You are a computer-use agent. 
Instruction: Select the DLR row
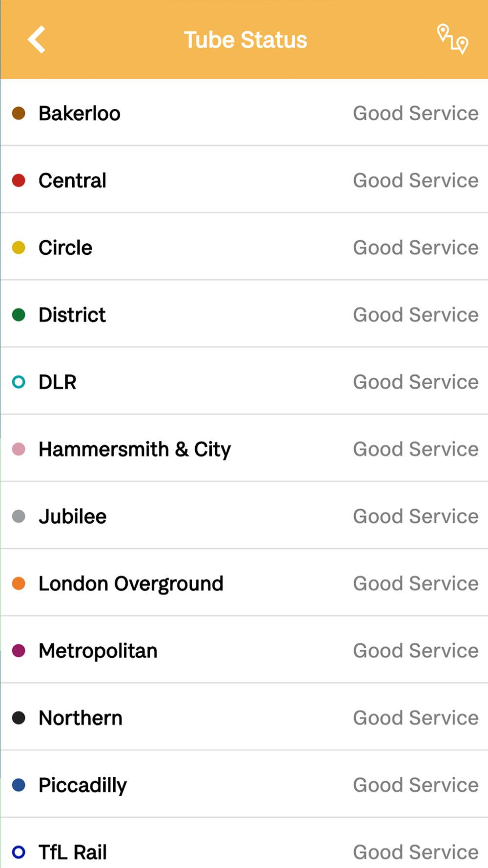[x=244, y=381]
